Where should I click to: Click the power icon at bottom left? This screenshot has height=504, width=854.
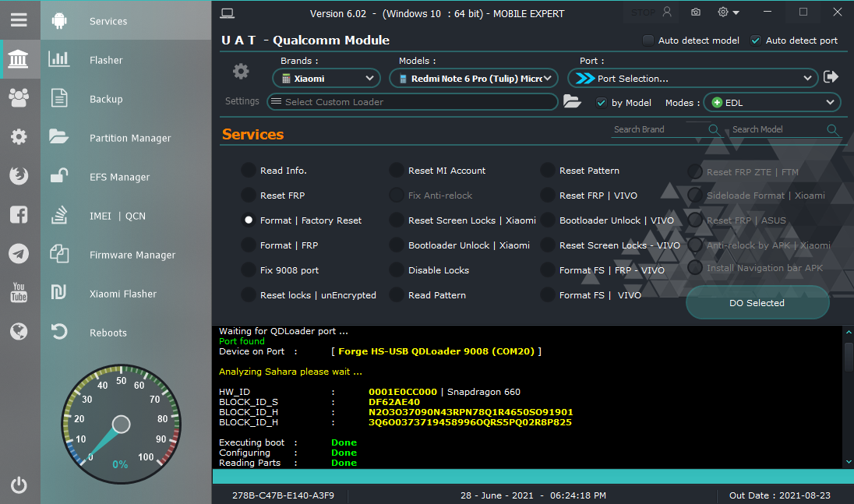(19, 485)
